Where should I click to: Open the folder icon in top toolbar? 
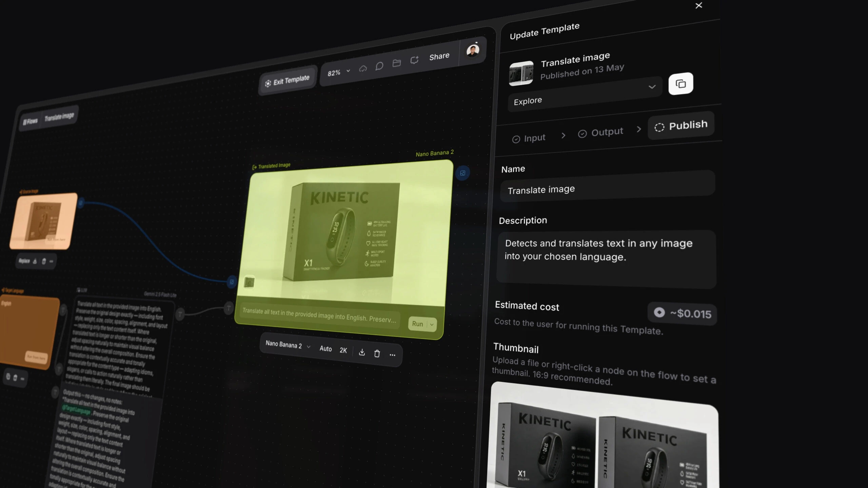coord(396,63)
